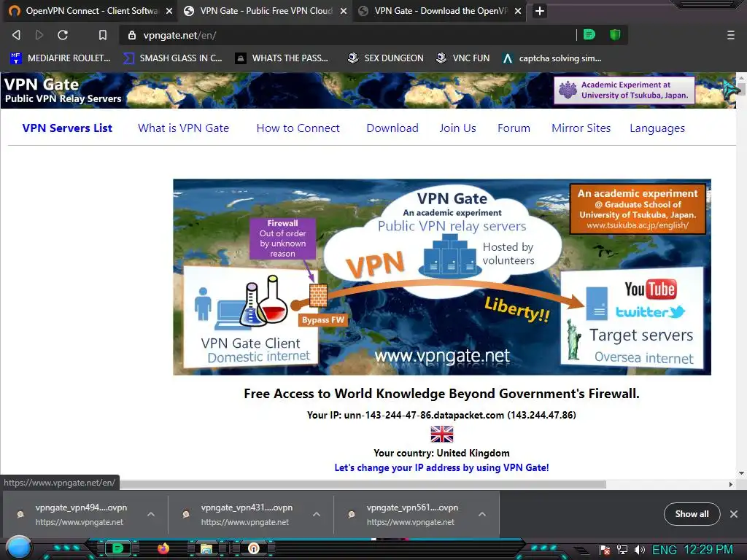
Task: Open the SMASH GLASS IN C... bookmark
Action: (172, 58)
